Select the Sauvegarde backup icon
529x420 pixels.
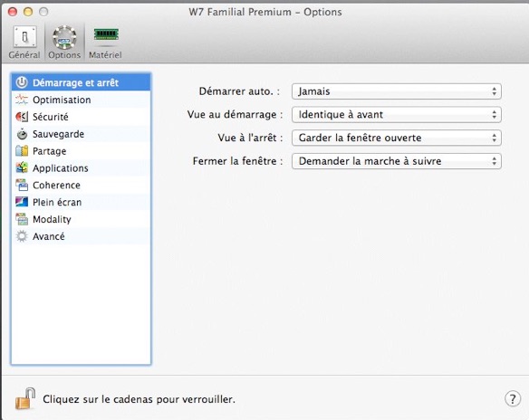[22, 134]
